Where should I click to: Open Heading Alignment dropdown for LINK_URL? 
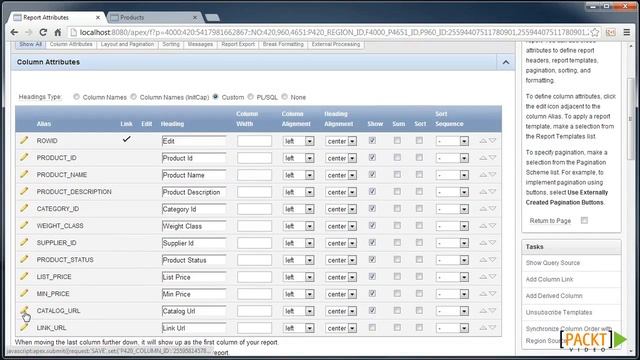tap(341, 328)
